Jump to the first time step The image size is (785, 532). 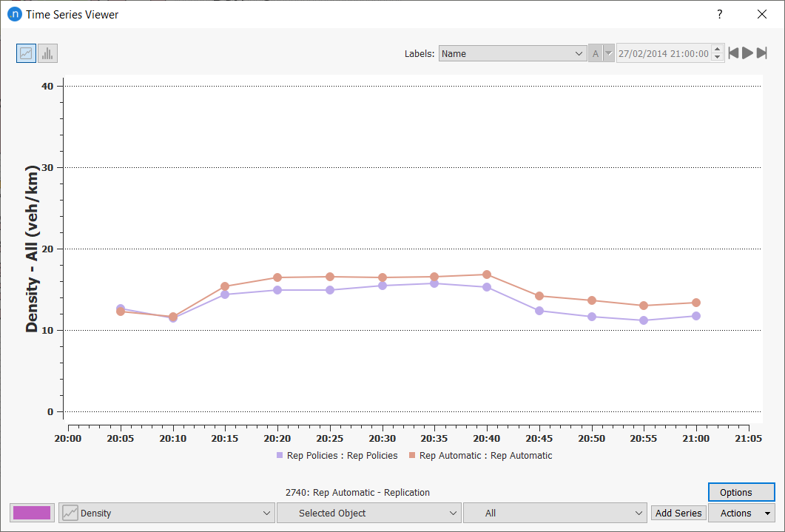733,53
